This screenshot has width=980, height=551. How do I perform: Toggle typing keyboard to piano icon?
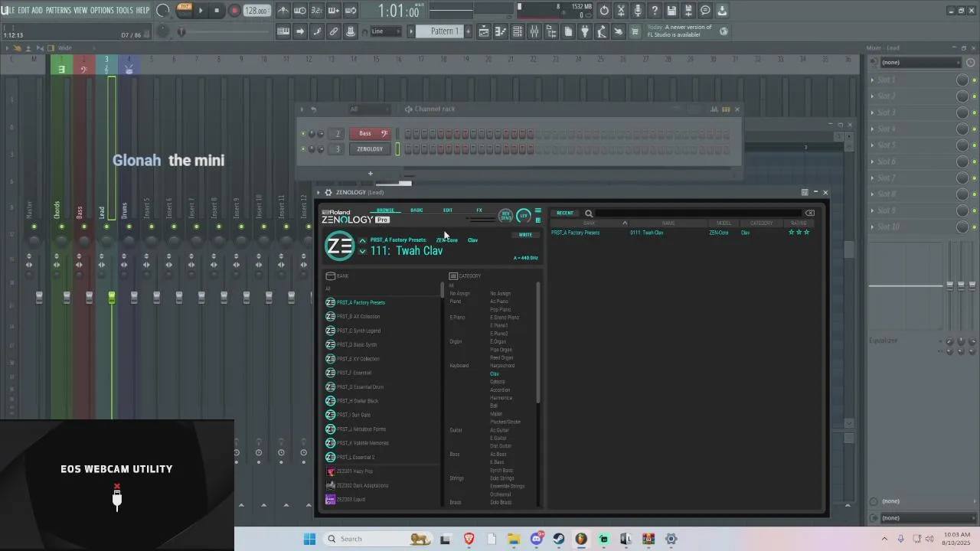283,31
